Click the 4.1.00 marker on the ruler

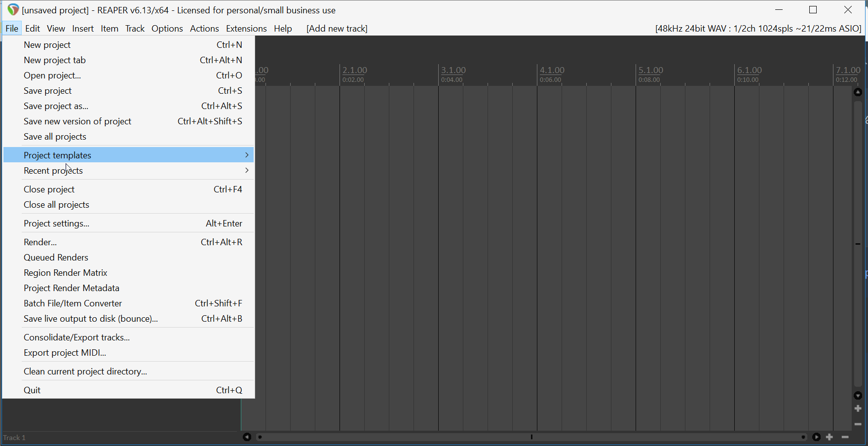(552, 70)
